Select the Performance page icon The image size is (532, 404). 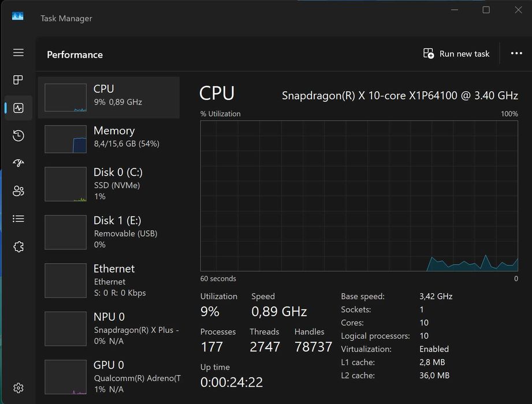click(18, 108)
